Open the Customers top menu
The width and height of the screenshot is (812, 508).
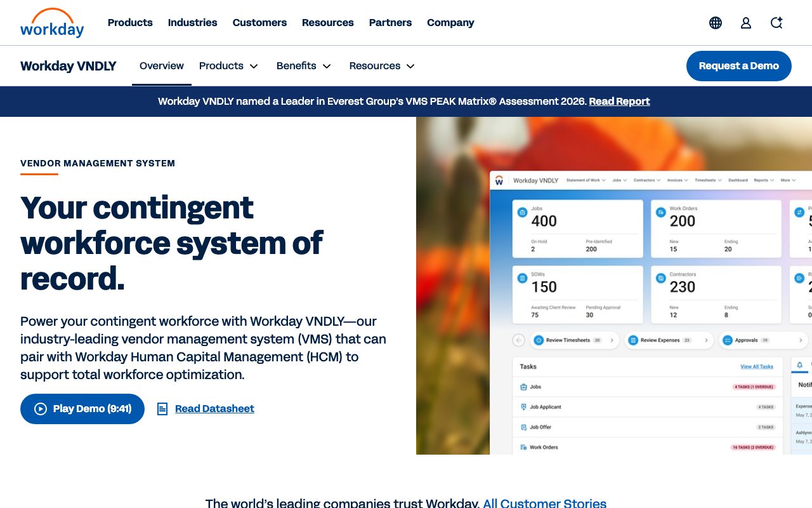coord(259,23)
